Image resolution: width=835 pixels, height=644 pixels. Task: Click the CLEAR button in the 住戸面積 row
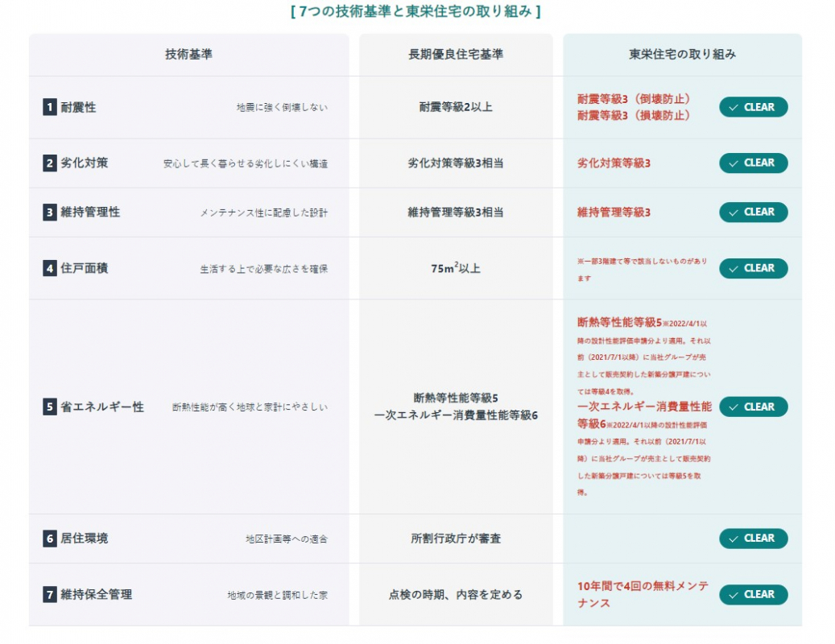coord(753,268)
